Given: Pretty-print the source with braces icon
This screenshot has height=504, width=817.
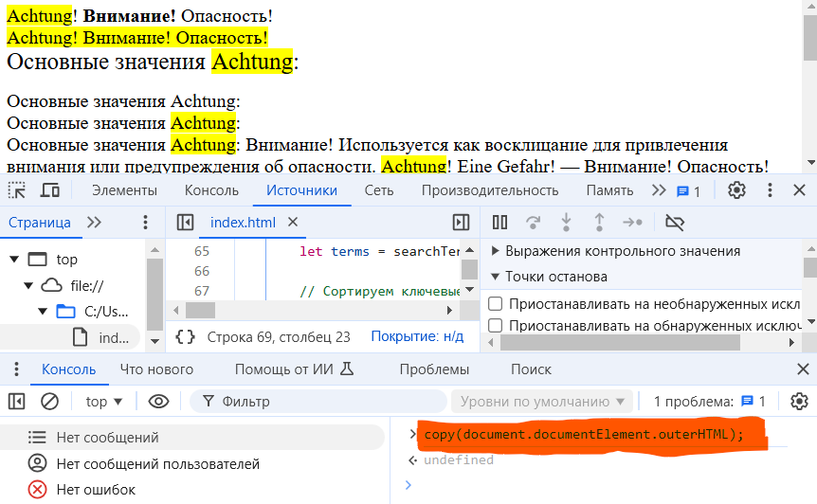Looking at the screenshot, I should pyautogui.click(x=185, y=337).
